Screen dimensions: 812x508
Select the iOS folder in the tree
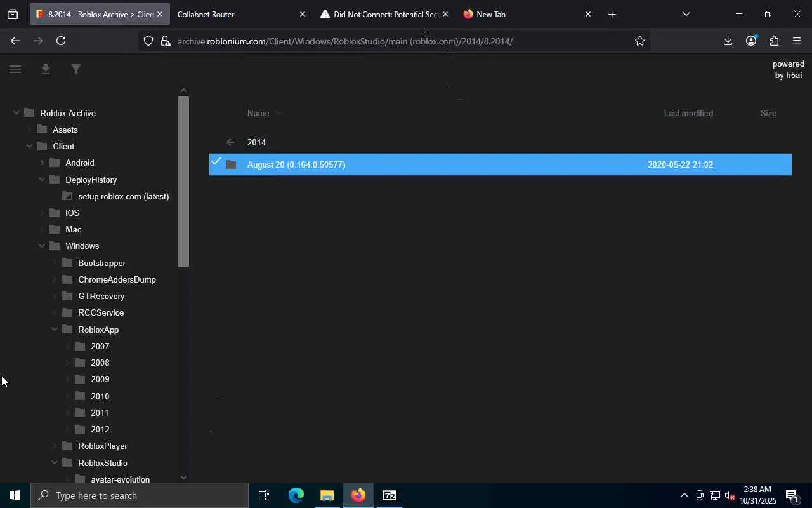tap(72, 213)
